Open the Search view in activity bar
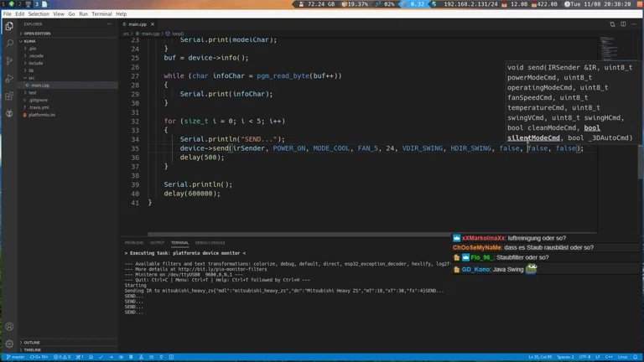Screen dimensions: 644x362 point(9,44)
